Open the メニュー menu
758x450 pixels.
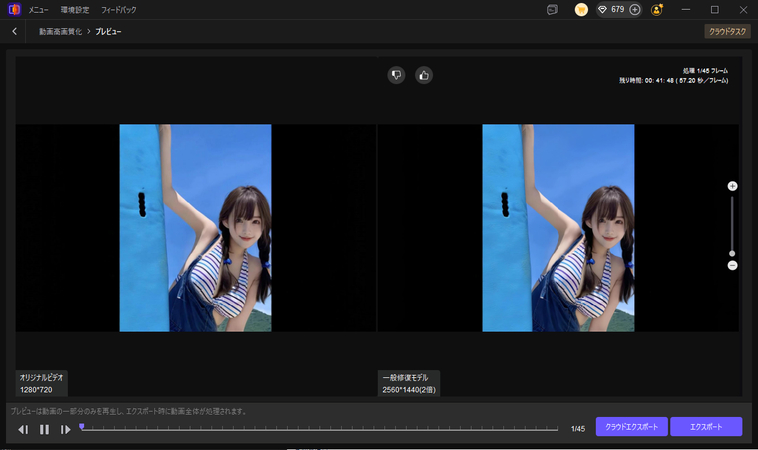(x=38, y=10)
